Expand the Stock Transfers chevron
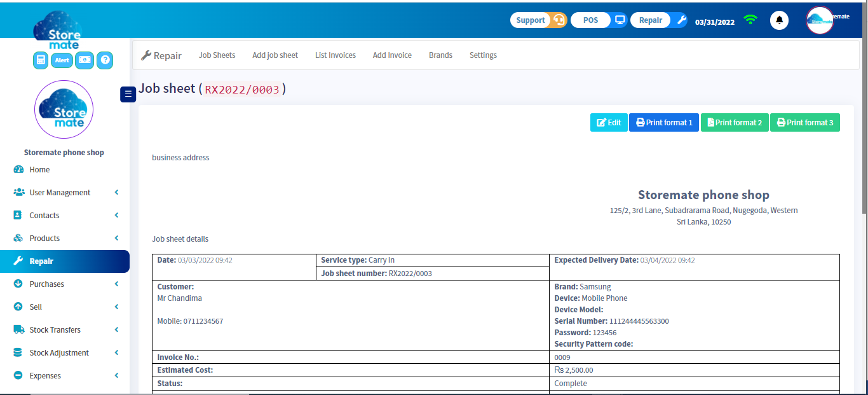 116,329
